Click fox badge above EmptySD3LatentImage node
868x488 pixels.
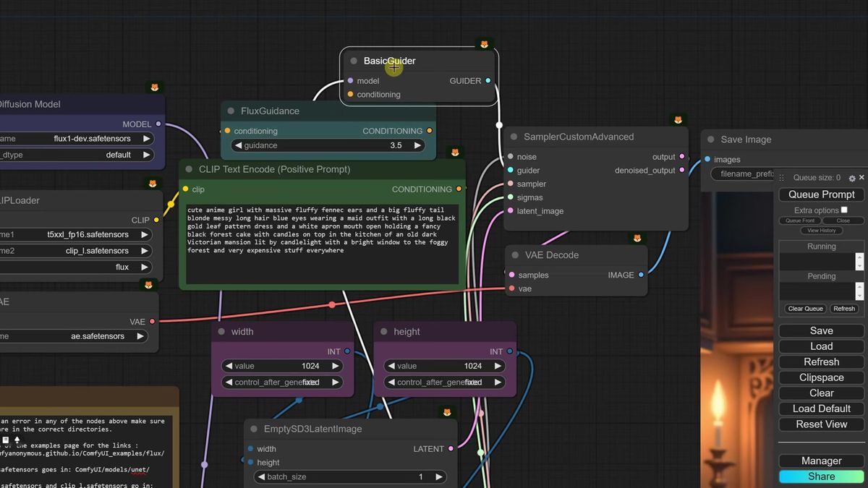point(447,412)
